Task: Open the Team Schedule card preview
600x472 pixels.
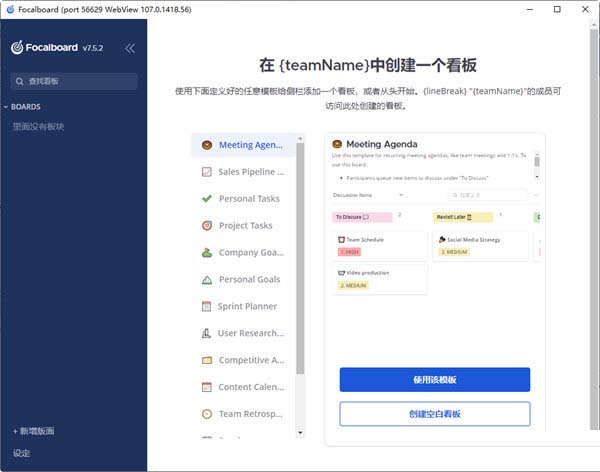Action: pyautogui.click(x=379, y=245)
